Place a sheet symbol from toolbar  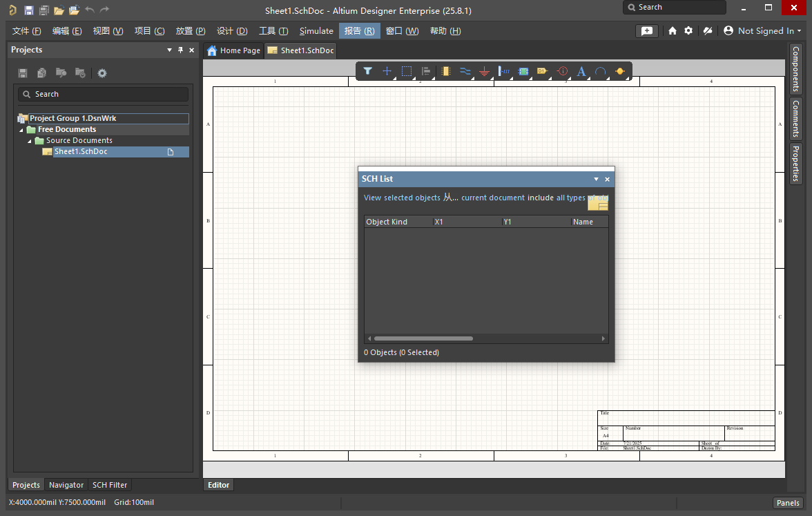(x=523, y=71)
